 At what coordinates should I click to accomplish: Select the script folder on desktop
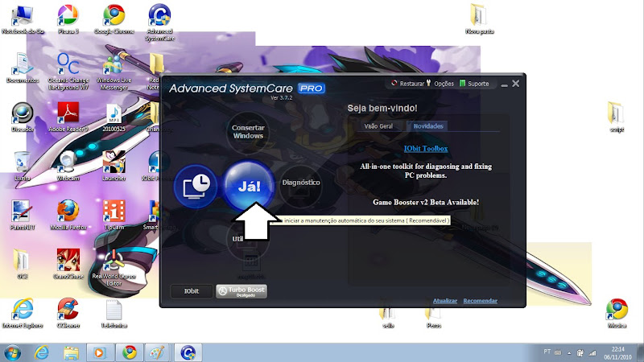[616, 117]
